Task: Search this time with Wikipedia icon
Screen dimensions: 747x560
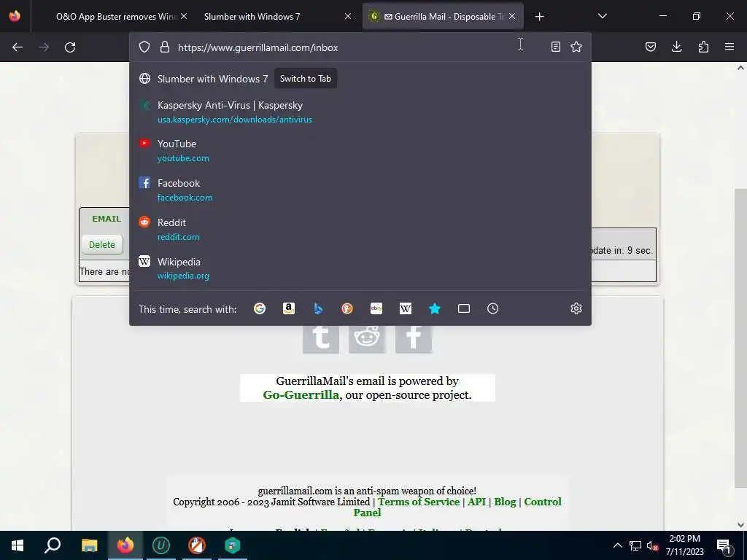Action: click(406, 308)
